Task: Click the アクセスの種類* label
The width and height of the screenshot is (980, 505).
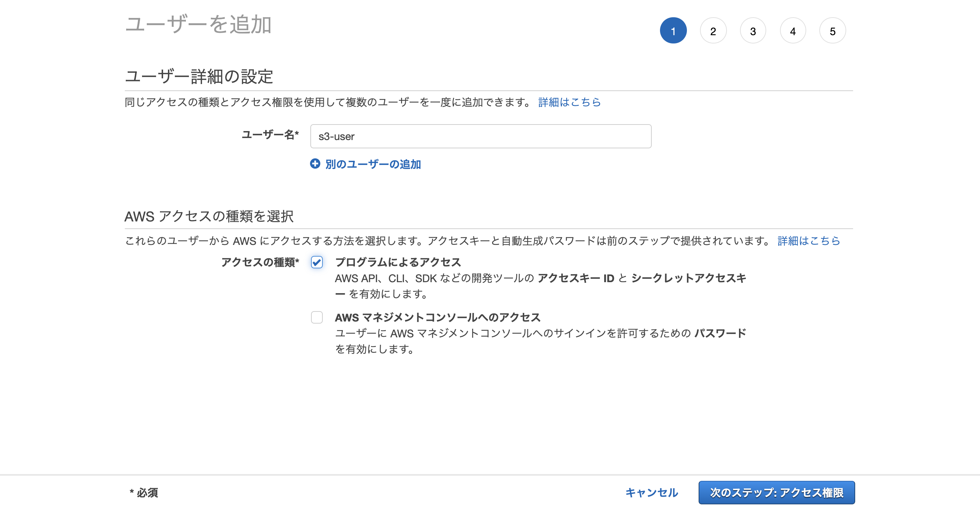Action: pyautogui.click(x=260, y=262)
